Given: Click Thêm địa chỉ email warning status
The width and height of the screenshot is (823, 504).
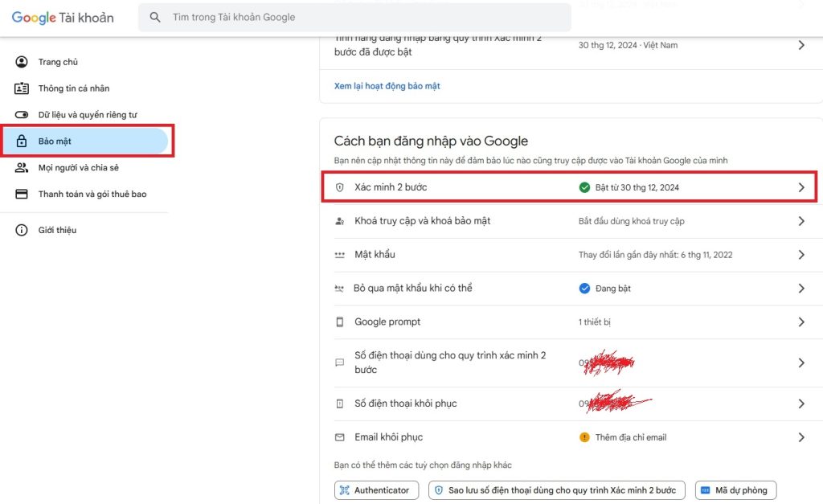Looking at the screenshot, I should 630,437.
